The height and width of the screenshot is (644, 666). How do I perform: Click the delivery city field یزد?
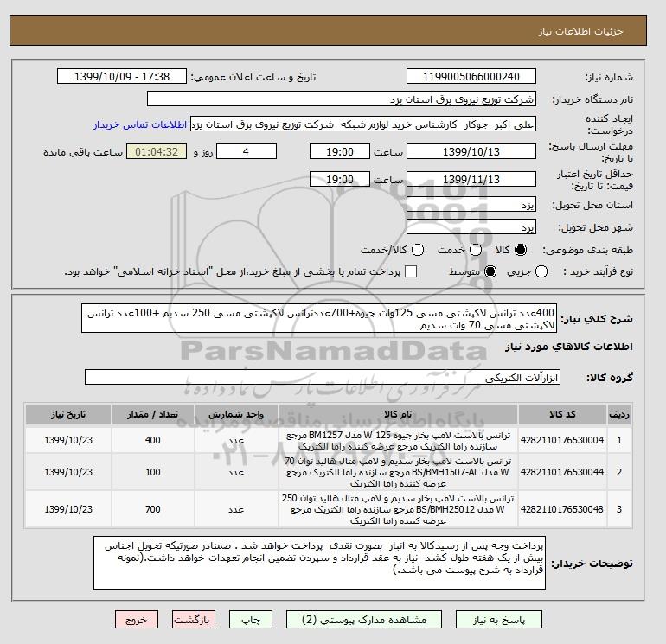click(471, 227)
